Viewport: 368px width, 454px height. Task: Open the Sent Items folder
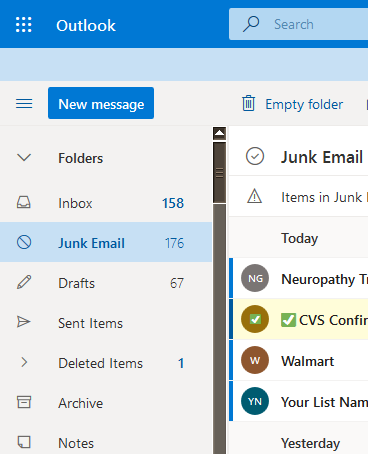coord(106,323)
